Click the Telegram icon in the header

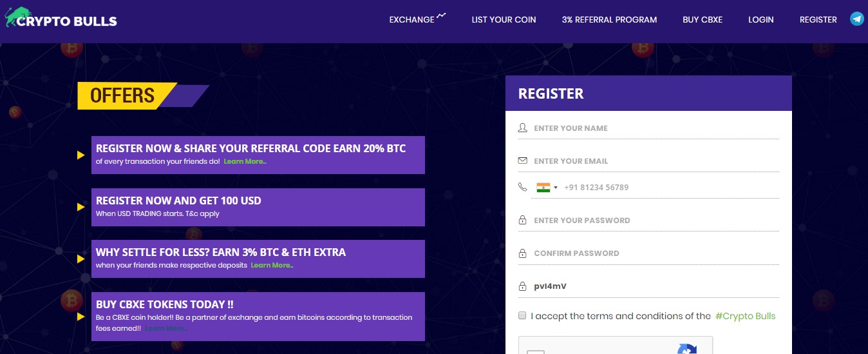click(856, 19)
